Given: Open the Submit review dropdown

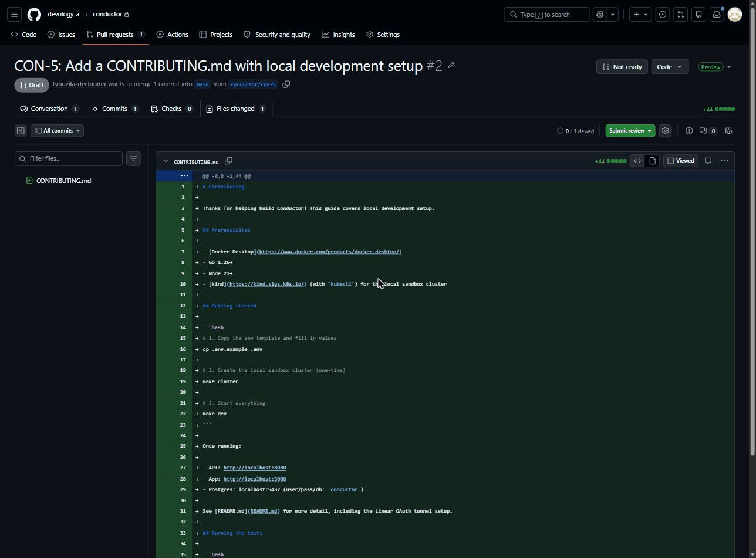Looking at the screenshot, I should (630, 131).
